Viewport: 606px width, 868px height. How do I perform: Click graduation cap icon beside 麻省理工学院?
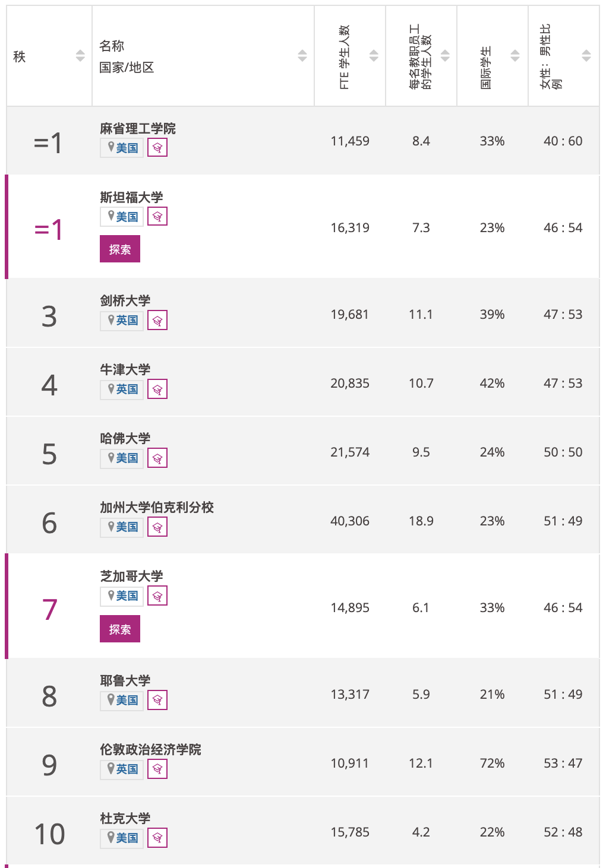click(x=157, y=148)
